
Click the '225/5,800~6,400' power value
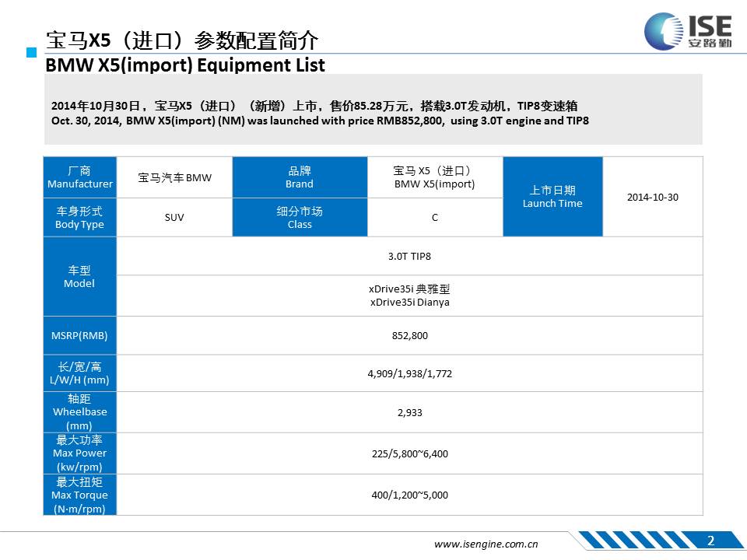410,453
